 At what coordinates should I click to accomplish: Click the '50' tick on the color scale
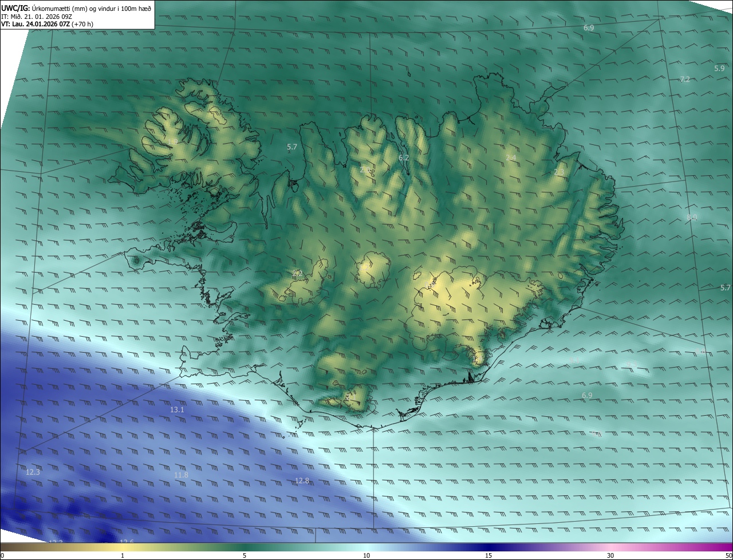[x=728, y=555]
